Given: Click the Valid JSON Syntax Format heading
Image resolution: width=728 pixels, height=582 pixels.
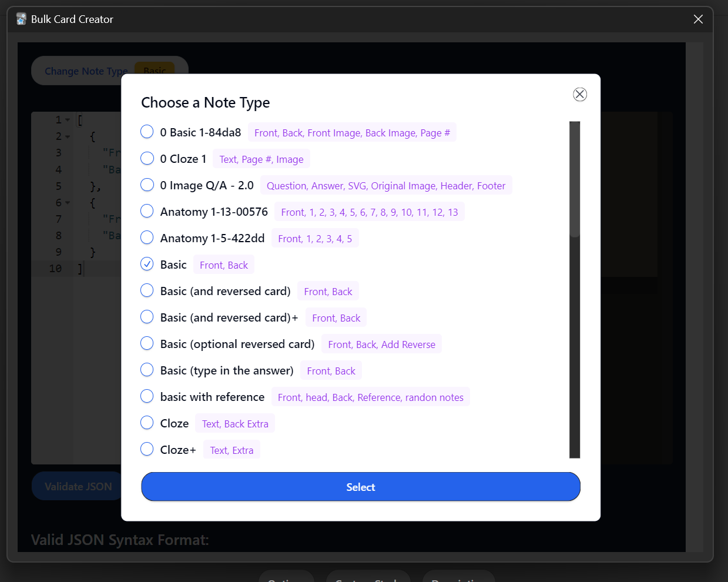Looking at the screenshot, I should tap(120, 540).
